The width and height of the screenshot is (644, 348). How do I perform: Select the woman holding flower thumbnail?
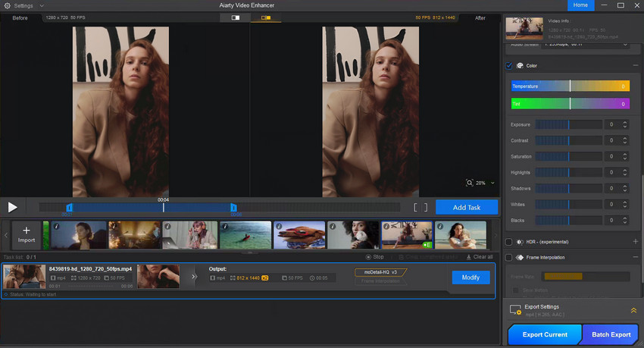pyautogui.click(x=353, y=235)
